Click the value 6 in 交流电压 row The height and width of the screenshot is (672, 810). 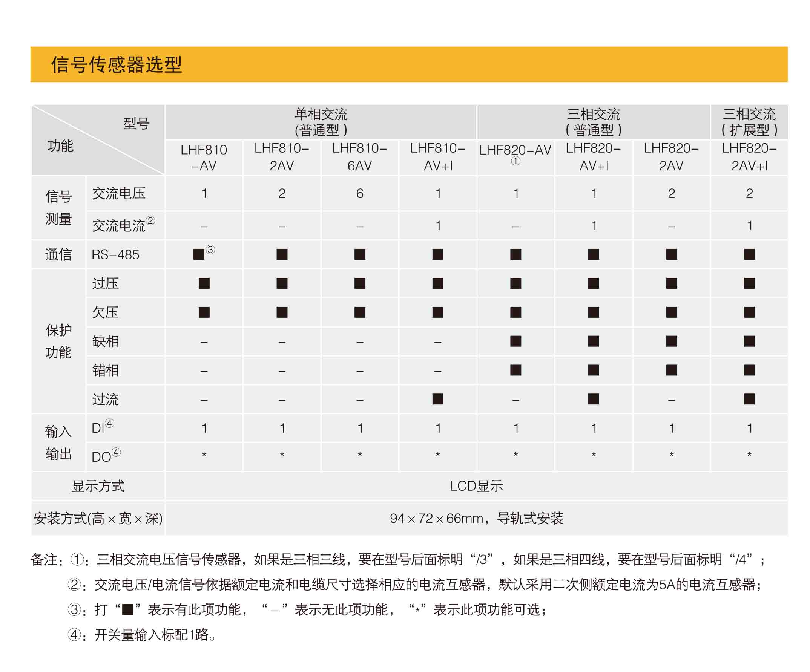pyautogui.click(x=359, y=193)
